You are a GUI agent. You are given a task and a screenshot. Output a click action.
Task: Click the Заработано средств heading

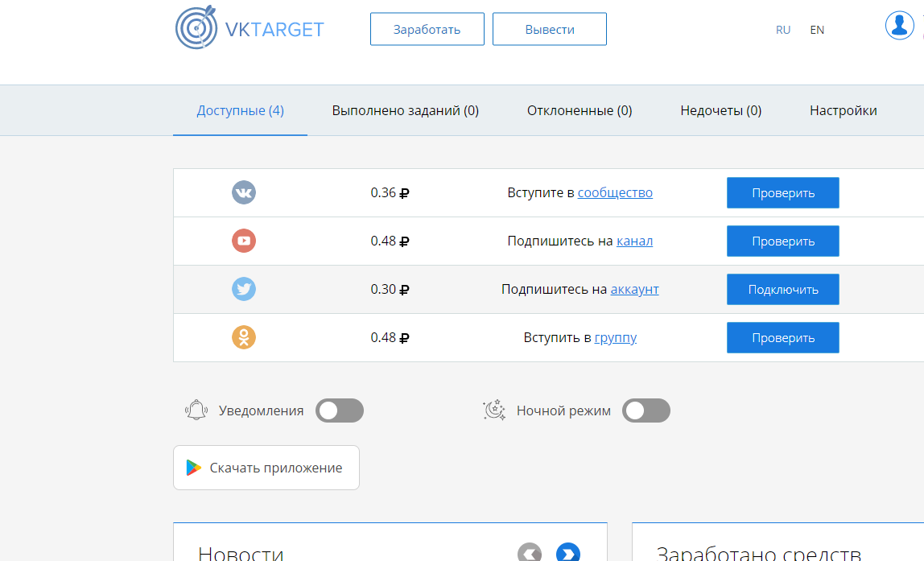click(759, 553)
